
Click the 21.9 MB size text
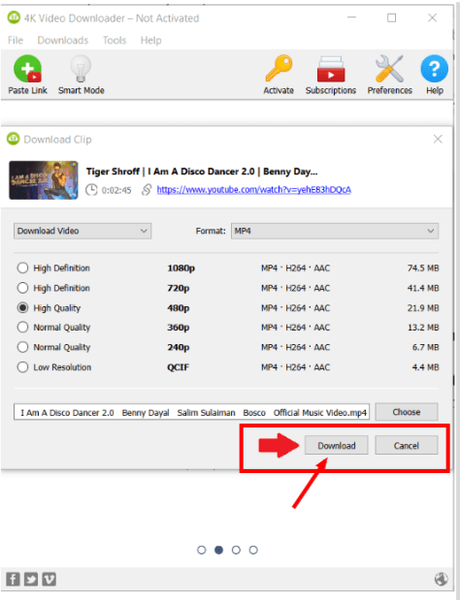pos(423,308)
